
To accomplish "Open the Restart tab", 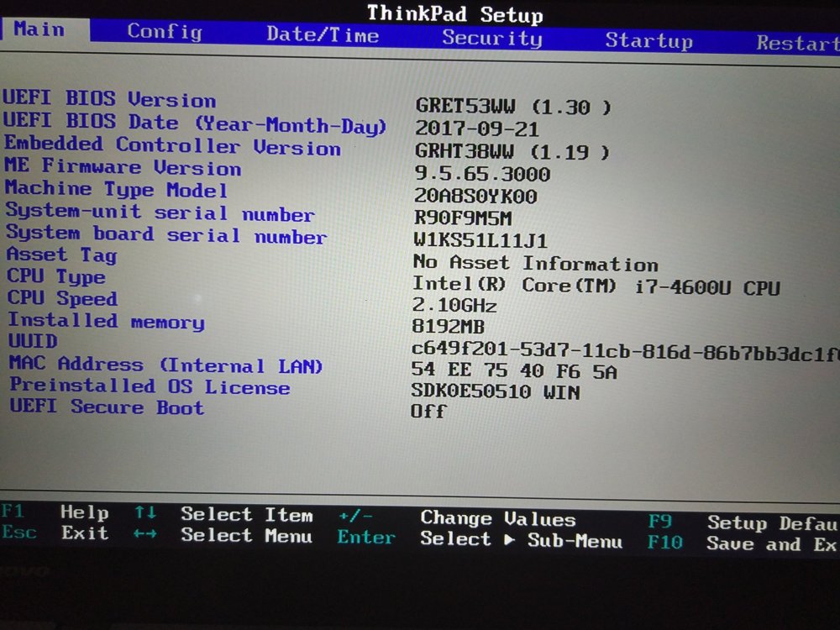I will tap(796, 43).
